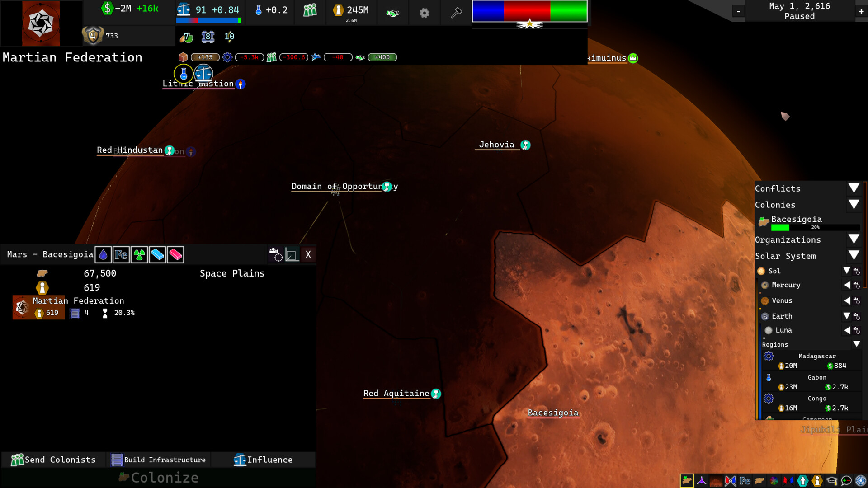Collapse the Conflicts section
The width and height of the screenshot is (868, 488).
[854, 188]
